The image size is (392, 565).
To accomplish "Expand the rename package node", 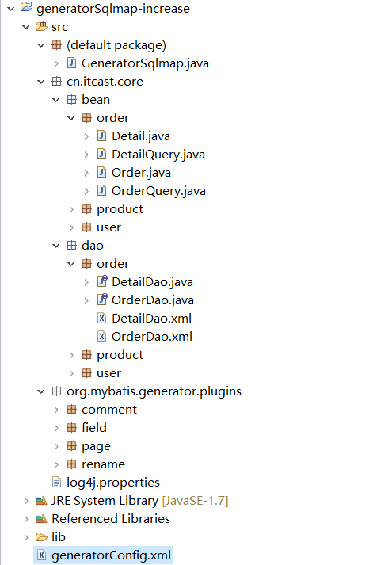I will 56,464.
